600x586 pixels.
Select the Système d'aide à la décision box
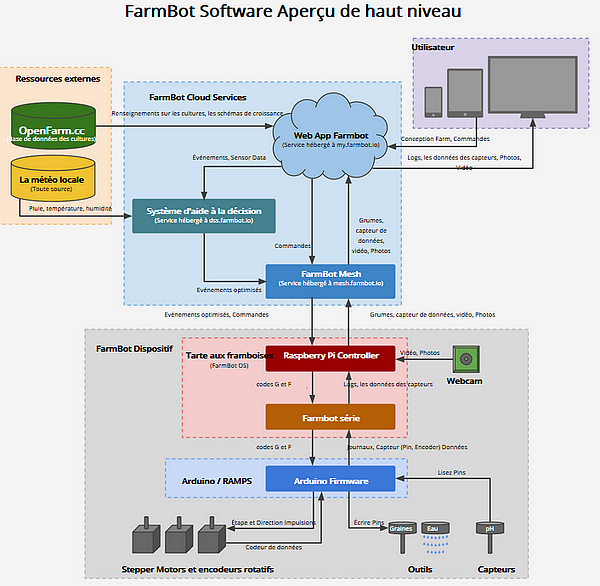pyautogui.click(x=204, y=215)
